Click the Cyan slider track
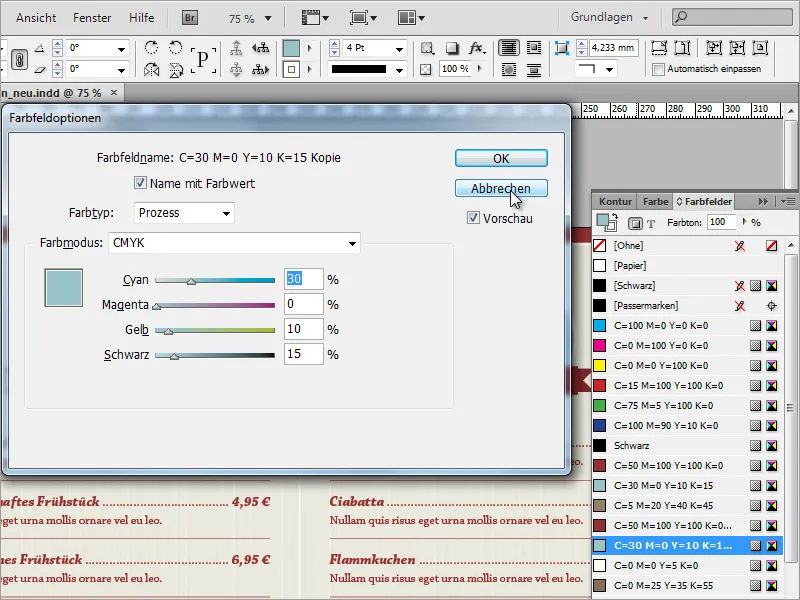The image size is (800, 600). 215,280
